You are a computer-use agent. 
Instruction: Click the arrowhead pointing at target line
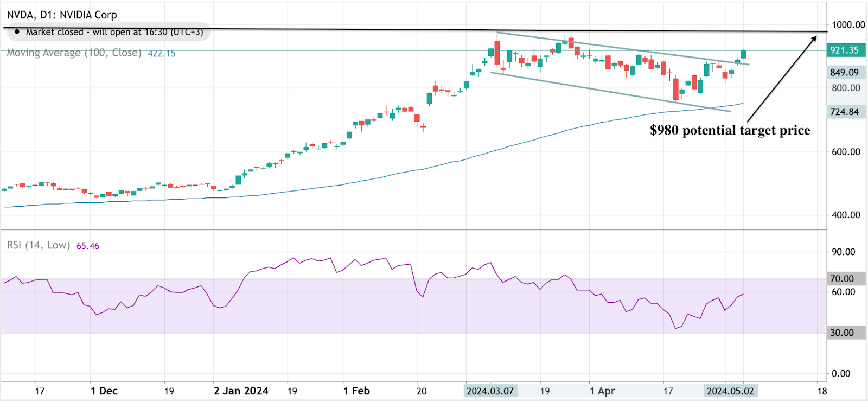(x=814, y=38)
